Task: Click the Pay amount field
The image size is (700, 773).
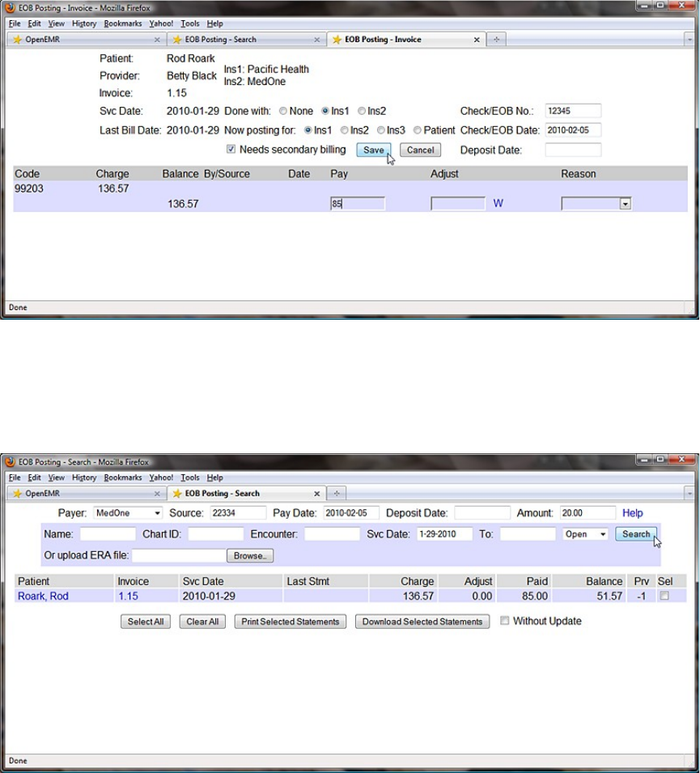Action: tap(358, 204)
